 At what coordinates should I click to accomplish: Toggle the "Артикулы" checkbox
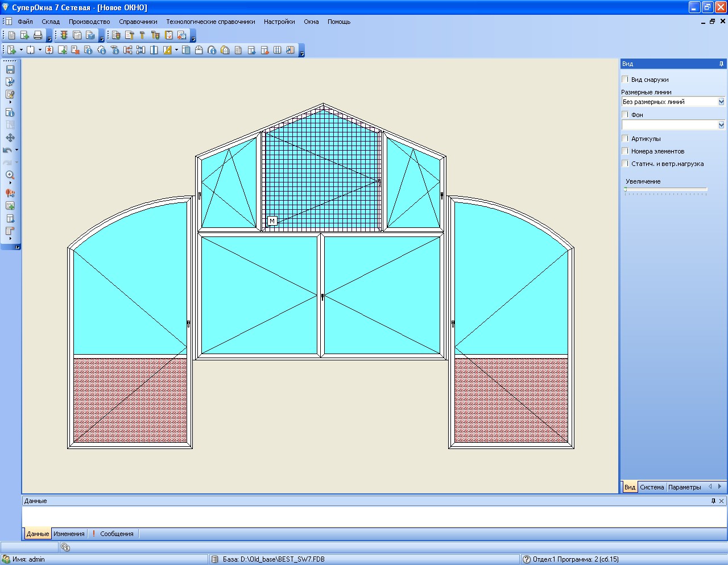click(x=625, y=139)
